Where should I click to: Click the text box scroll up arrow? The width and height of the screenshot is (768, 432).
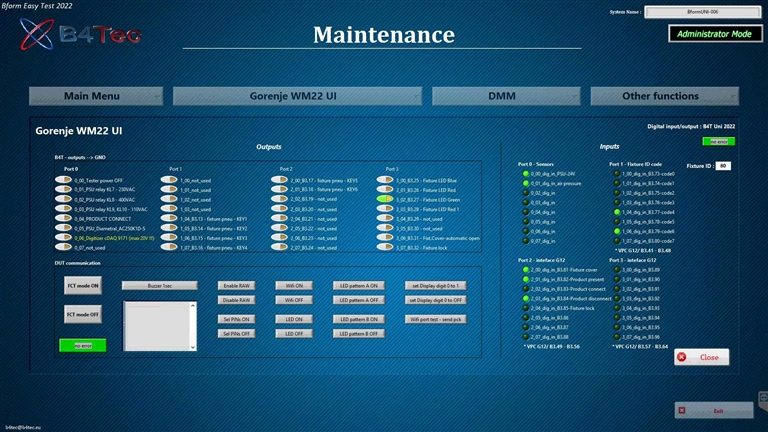[x=193, y=306]
